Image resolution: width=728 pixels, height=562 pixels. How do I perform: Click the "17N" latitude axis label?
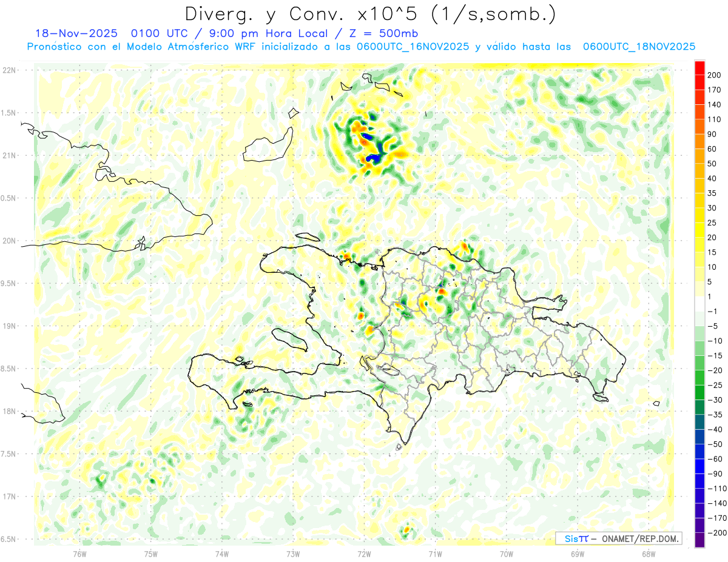coord(9,497)
